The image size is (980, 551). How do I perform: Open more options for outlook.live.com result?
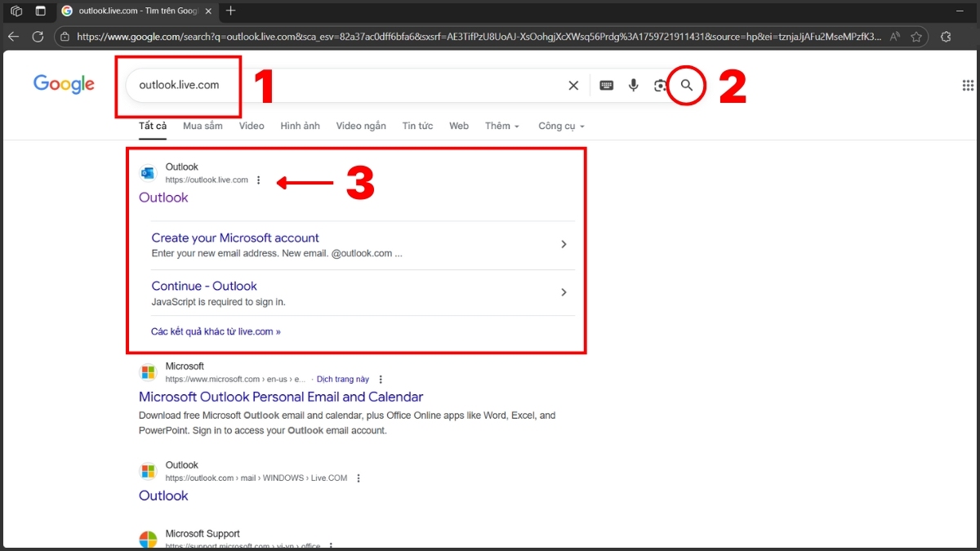[259, 180]
